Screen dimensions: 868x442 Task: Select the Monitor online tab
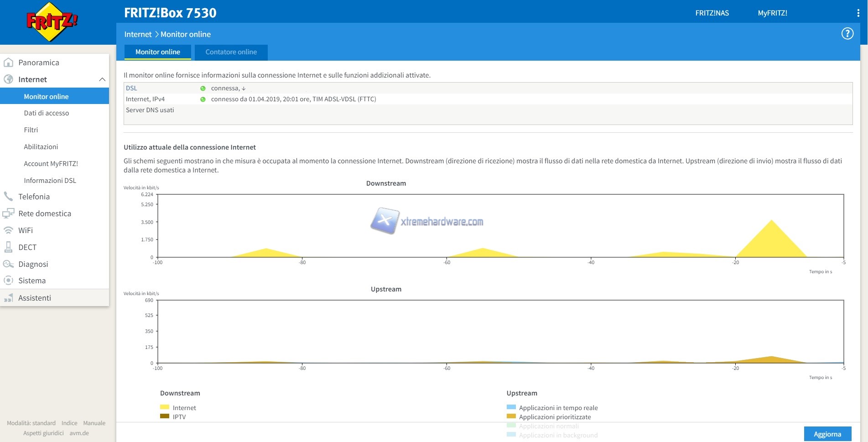coord(157,52)
